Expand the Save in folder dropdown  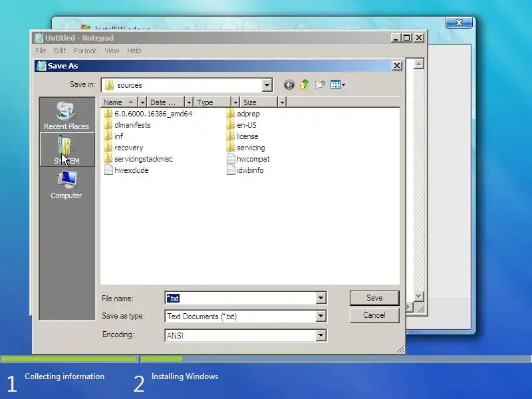(x=267, y=85)
